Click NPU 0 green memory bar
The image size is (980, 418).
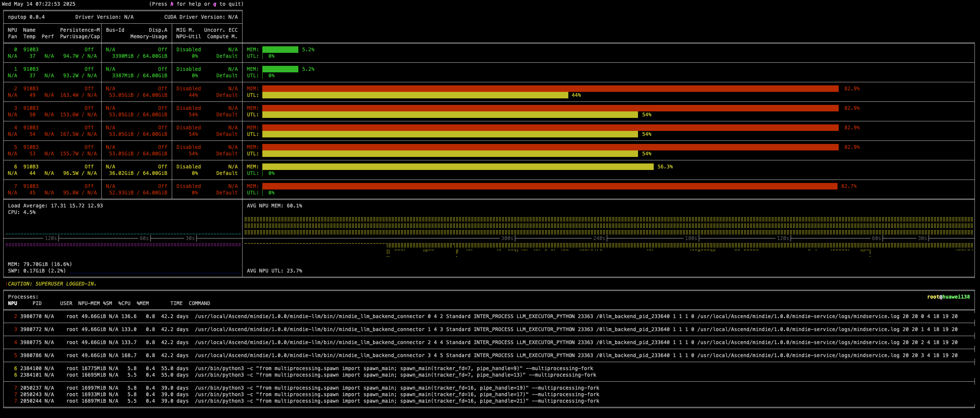click(280, 49)
